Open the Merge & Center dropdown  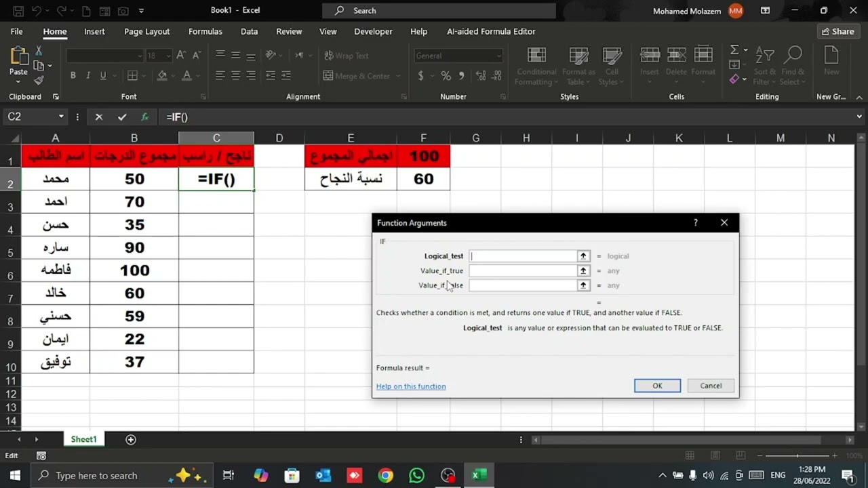click(x=399, y=76)
